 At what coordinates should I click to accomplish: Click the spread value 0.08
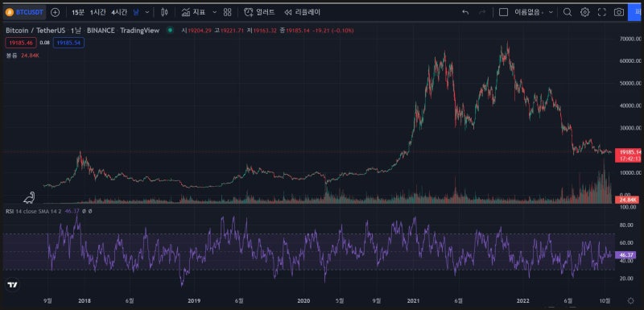45,43
